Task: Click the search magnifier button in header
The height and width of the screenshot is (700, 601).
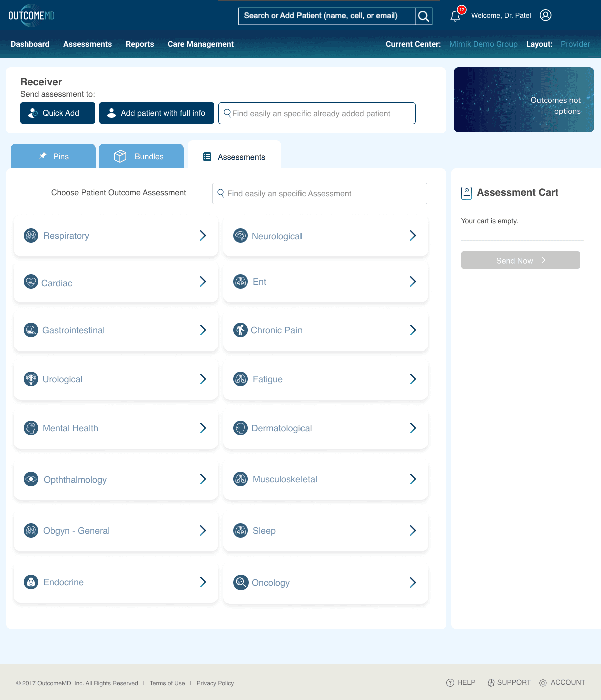Action: point(424,16)
